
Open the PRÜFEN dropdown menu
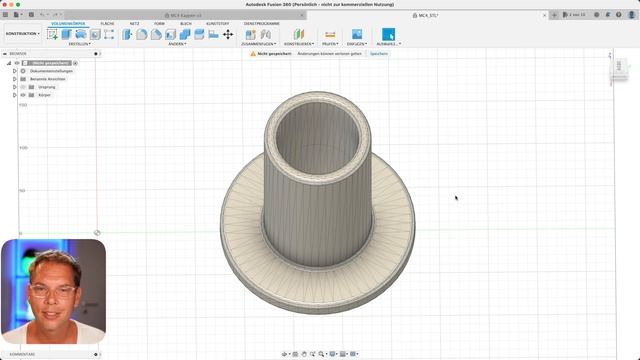330,44
